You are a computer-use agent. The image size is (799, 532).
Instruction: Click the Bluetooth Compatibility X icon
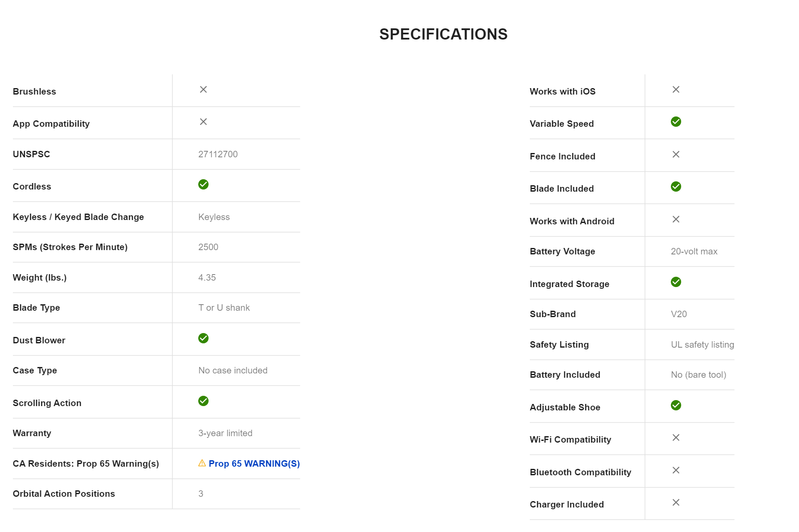coord(676,470)
